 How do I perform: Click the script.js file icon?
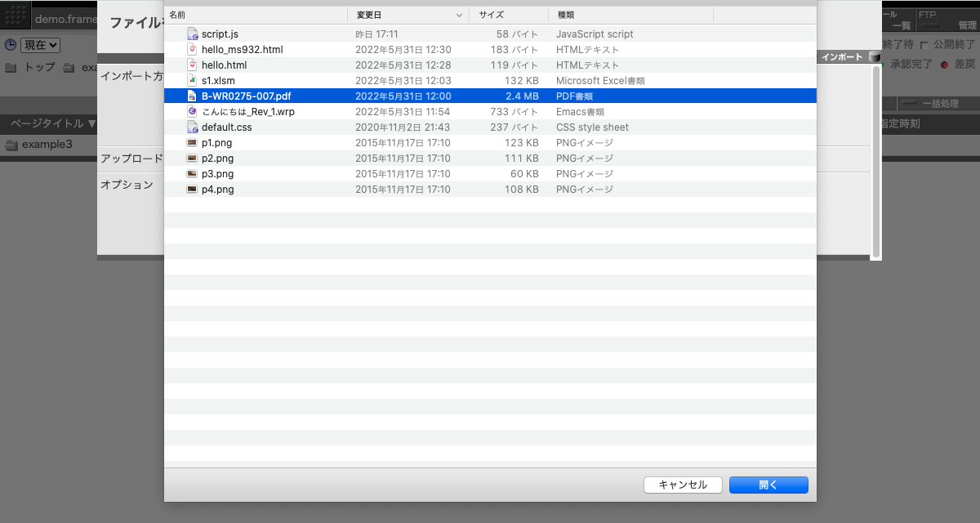(x=192, y=34)
